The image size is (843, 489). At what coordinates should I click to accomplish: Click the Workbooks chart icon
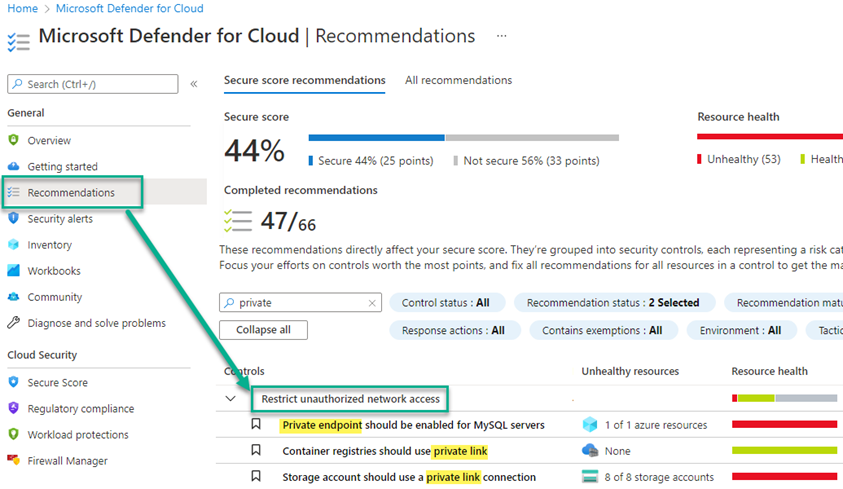pyautogui.click(x=14, y=271)
